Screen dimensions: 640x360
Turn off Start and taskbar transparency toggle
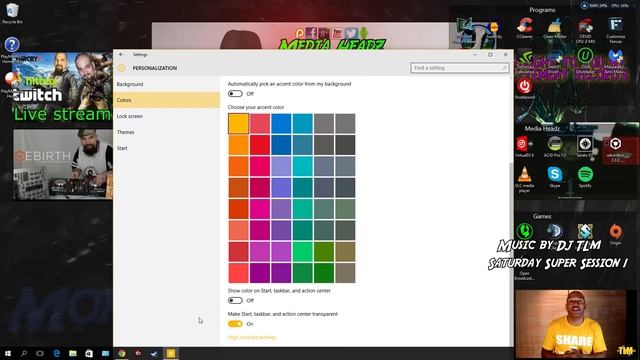click(235, 324)
